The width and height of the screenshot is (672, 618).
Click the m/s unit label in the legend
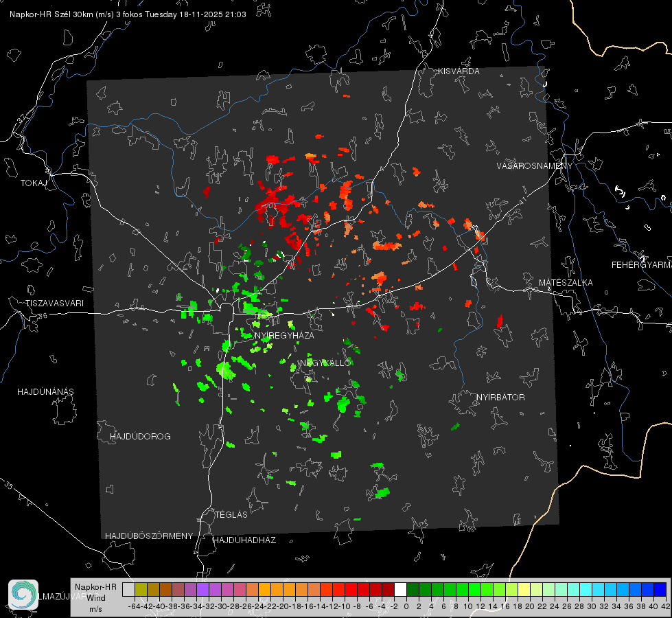coord(95,609)
